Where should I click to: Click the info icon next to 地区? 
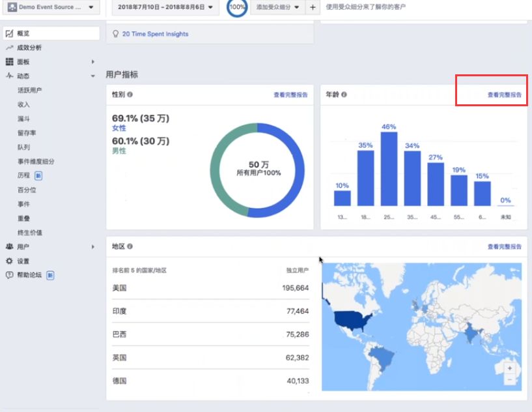(130, 246)
